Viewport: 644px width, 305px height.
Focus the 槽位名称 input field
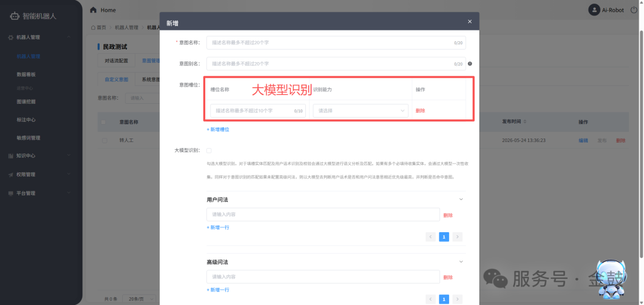tap(258, 110)
